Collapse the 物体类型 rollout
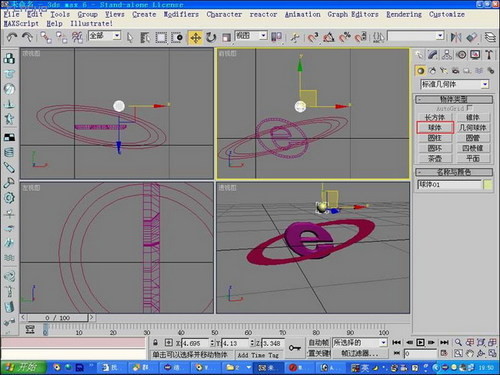 coord(454,99)
